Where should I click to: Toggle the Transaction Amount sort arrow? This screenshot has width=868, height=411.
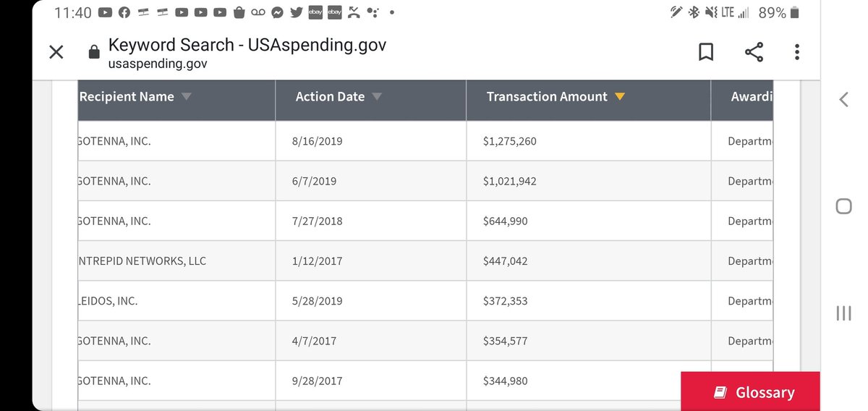coord(619,97)
